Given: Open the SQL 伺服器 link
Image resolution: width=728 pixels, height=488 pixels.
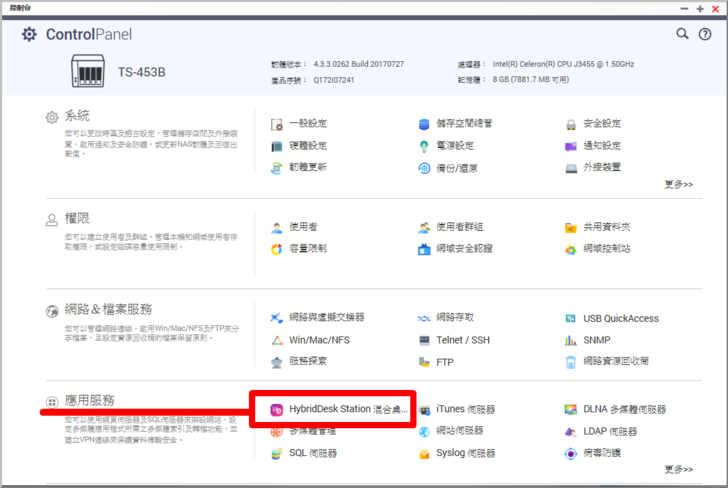Looking at the screenshot, I should tap(313, 453).
